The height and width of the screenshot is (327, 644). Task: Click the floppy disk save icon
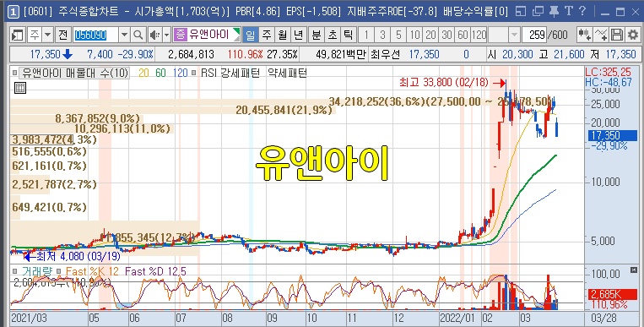click(617, 35)
